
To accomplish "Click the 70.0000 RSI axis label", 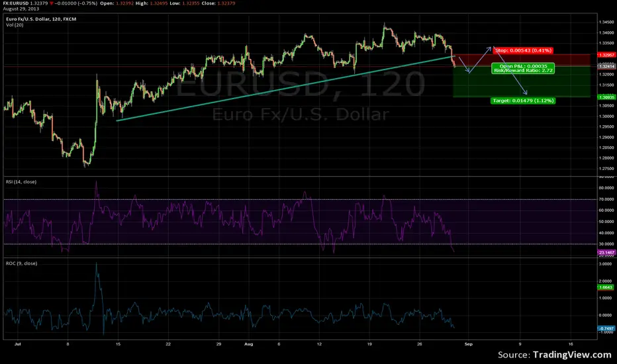I will 606,199.
